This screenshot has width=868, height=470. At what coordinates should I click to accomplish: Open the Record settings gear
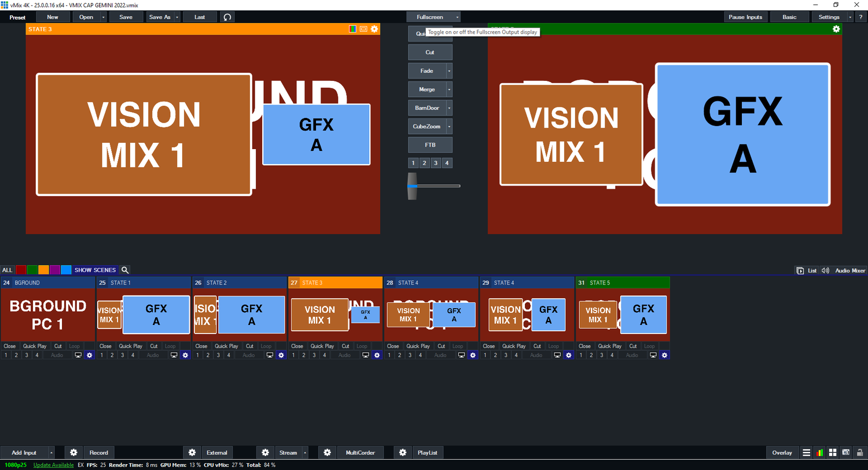73,453
